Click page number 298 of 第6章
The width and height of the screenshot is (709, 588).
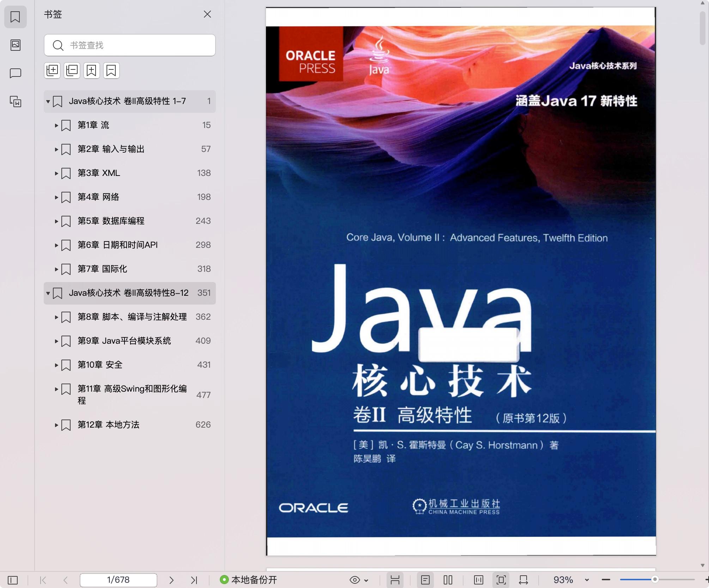203,245
